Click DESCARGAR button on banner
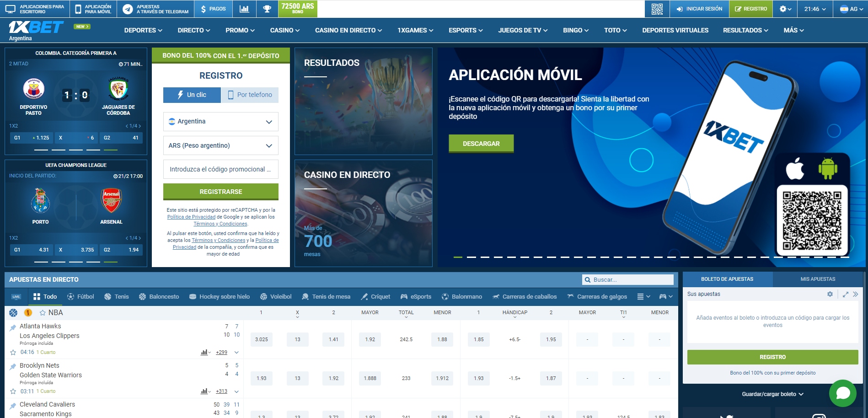Viewport: 868px width, 418px height. 481,144
